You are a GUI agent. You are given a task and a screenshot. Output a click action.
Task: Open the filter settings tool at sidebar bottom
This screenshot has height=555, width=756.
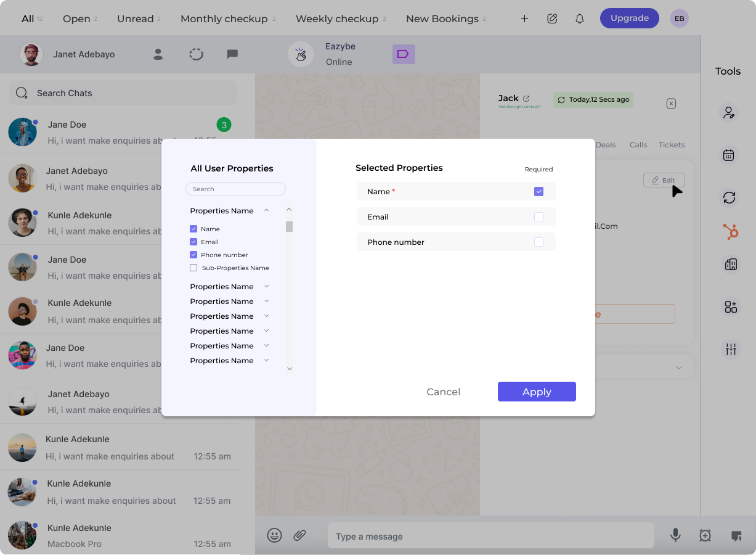[731, 348]
